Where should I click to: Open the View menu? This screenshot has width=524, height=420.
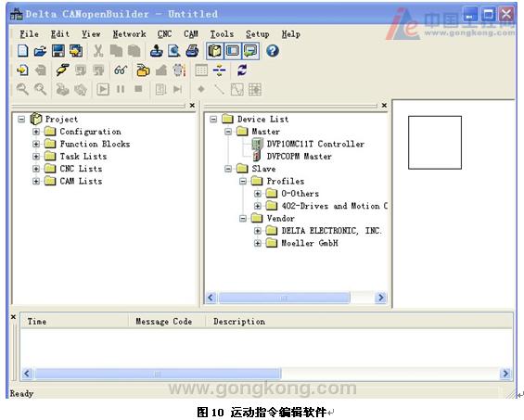click(91, 34)
